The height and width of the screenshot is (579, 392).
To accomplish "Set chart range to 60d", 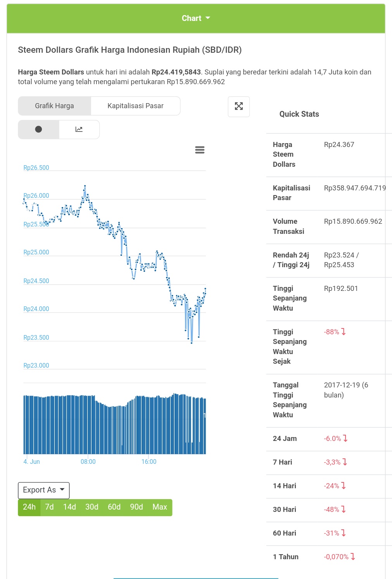I will pyautogui.click(x=114, y=507).
